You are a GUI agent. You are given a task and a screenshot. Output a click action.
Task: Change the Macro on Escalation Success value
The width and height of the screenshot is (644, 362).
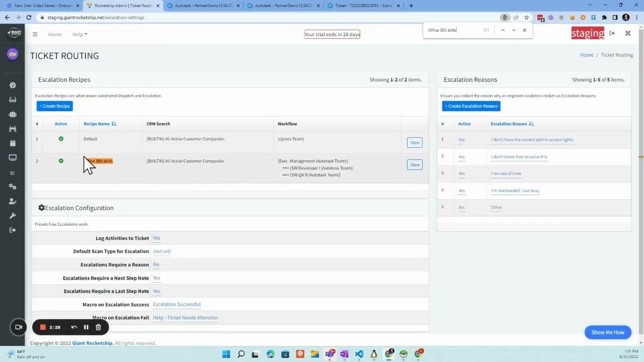[177, 304]
